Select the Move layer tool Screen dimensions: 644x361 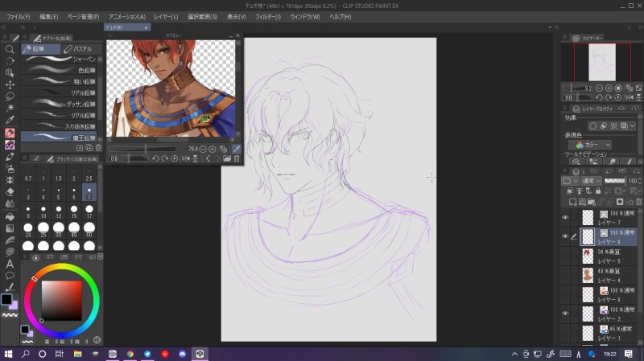pyautogui.click(x=10, y=85)
